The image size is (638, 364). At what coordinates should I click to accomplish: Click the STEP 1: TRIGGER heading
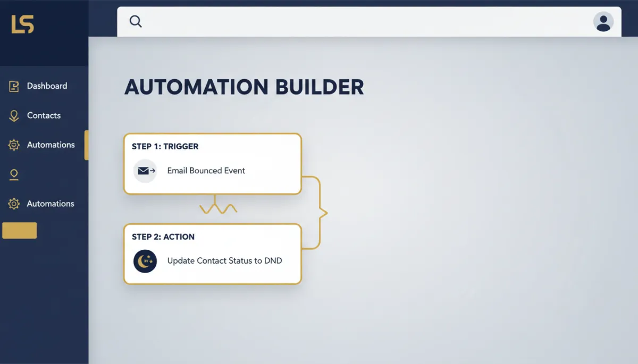[165, 147]
